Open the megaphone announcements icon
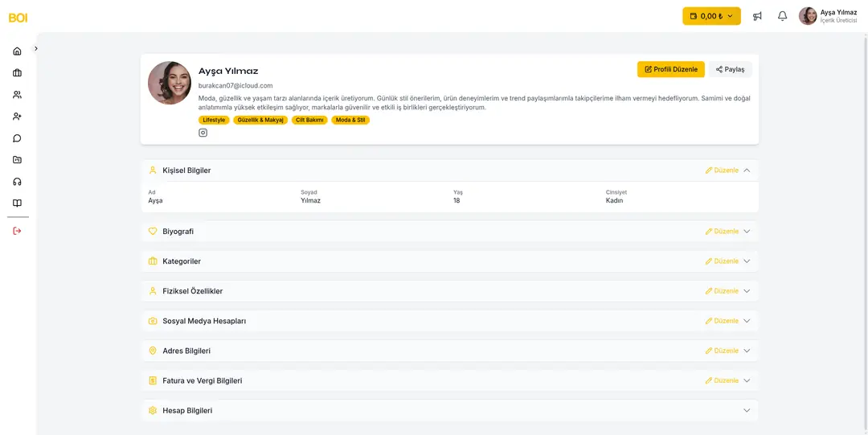 tap(757, 16)
